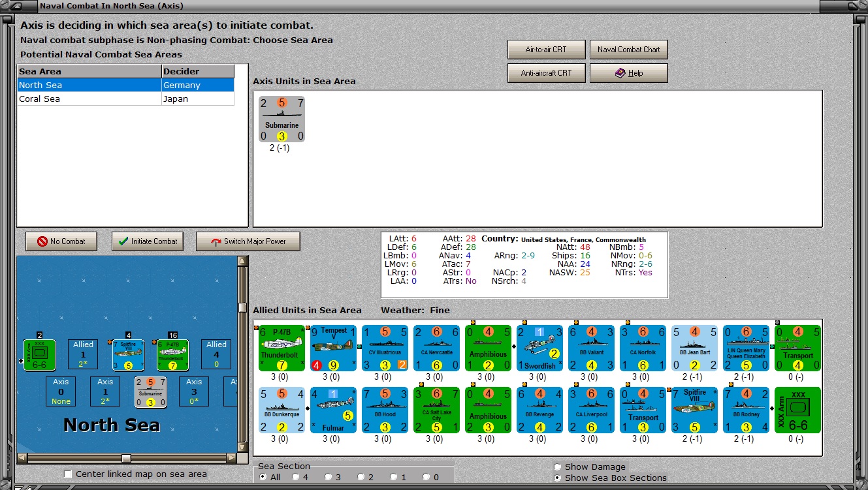Viewport: 868px width, 490px height.
Task: Click Initiate Combat button
Action: (x=148, y=241)
